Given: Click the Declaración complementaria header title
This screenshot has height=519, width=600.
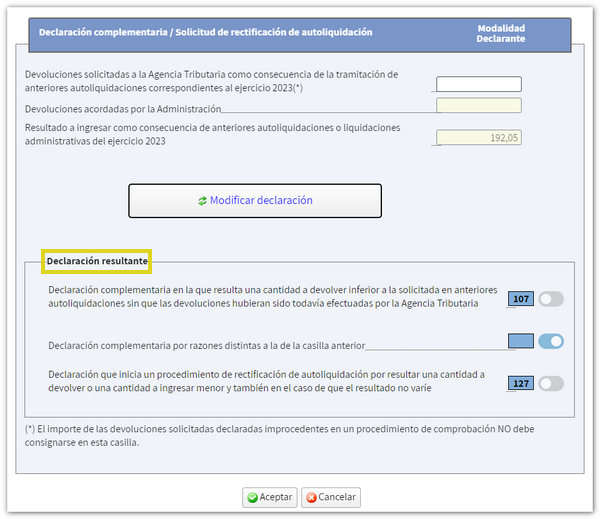Looking at the screenshot, I should (x=205, y=32).
